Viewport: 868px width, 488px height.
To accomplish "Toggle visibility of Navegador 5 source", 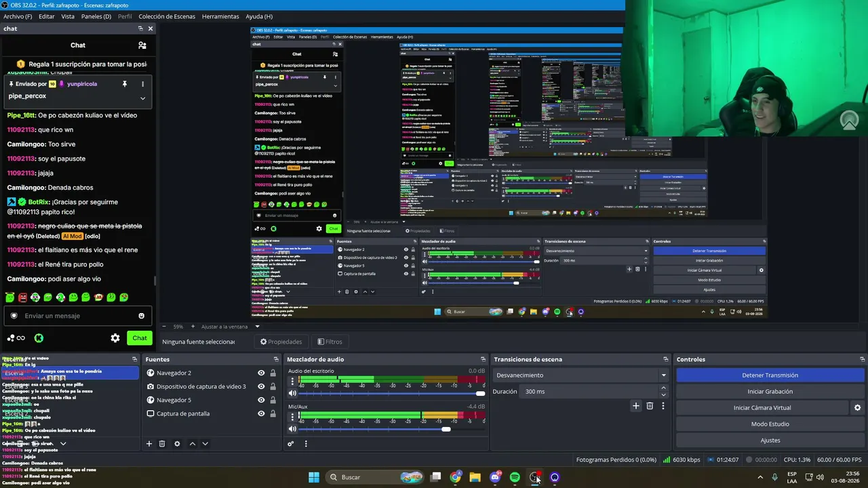I will click(x=261, y=400).
